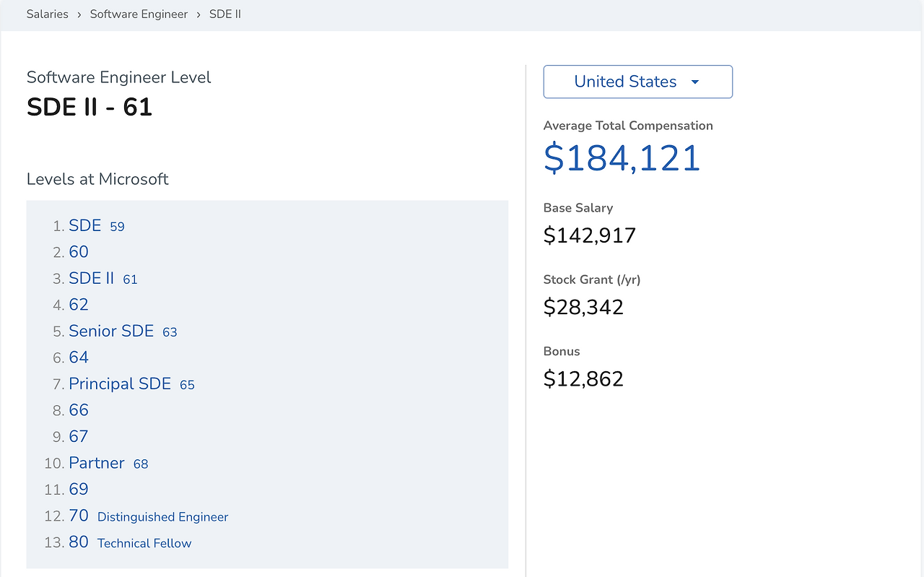The width and height of the screenshot is (924, 577).
Task: Click level 66 in the list
Action: (79, 410)
